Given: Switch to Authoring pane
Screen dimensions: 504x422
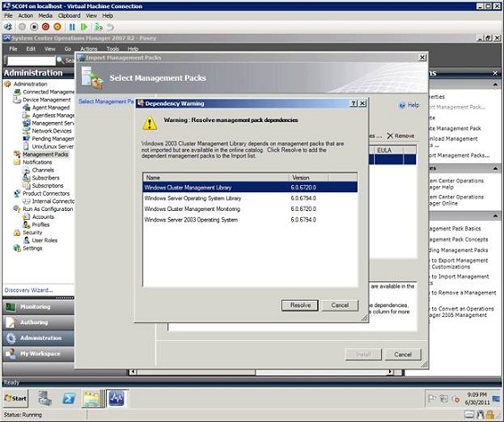Looking at the screenshot, I should [x=39, y=322].
